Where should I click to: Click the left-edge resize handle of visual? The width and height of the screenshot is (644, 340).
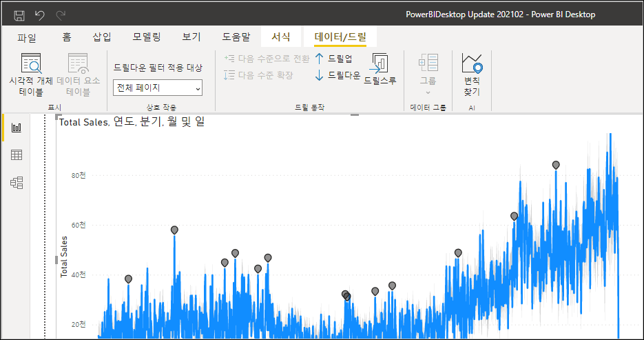[56, 260]
